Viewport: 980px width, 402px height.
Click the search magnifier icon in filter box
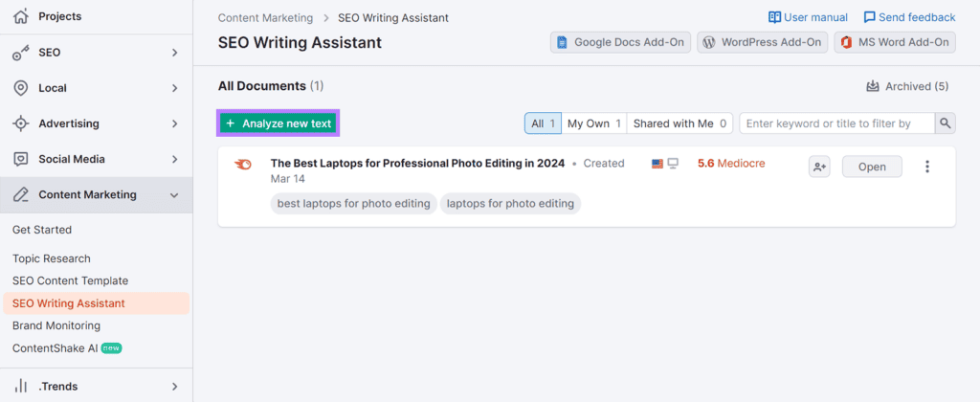click(945, 123)
